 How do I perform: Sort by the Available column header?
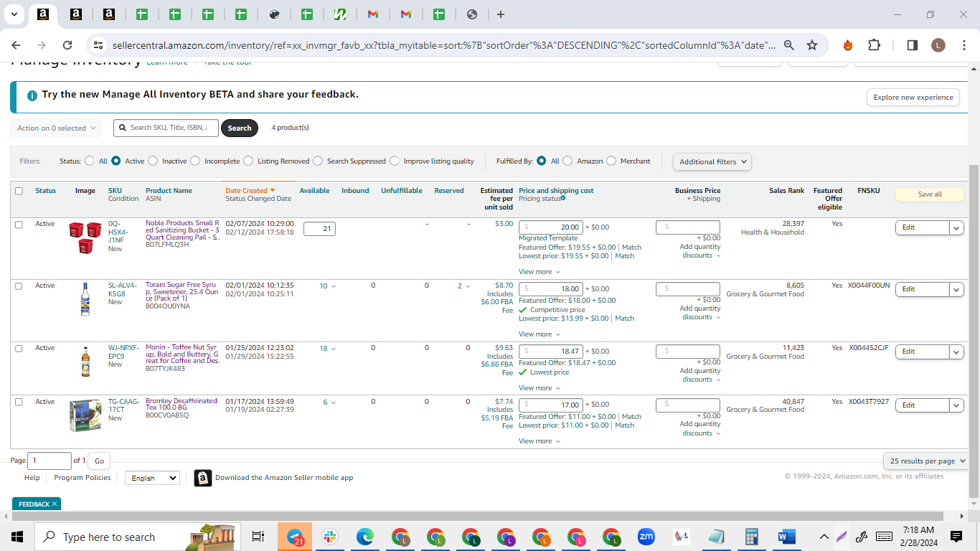[x=314, y=191]
